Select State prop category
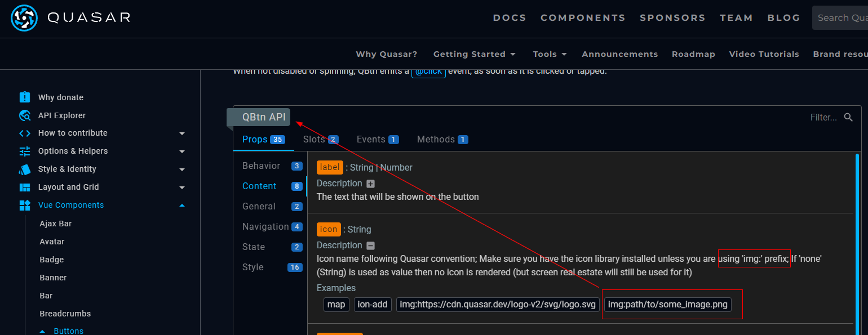The width and height of the screenshot is (868, 335). click(x=270, y=247)
